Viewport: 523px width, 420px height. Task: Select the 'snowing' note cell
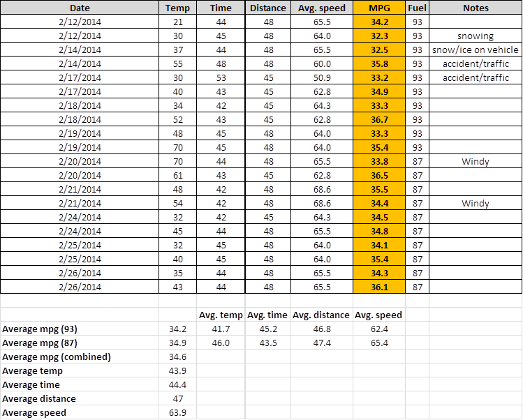click(475, 36)
